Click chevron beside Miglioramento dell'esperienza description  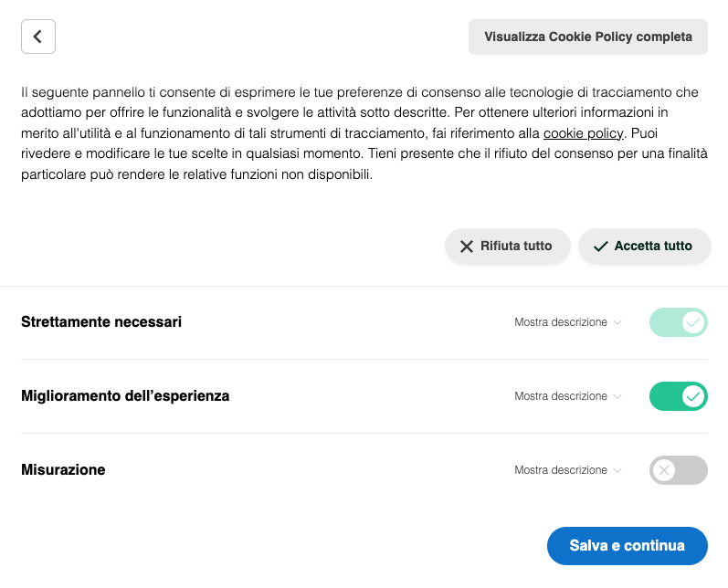pyautogui.click(x=618, y=397)
